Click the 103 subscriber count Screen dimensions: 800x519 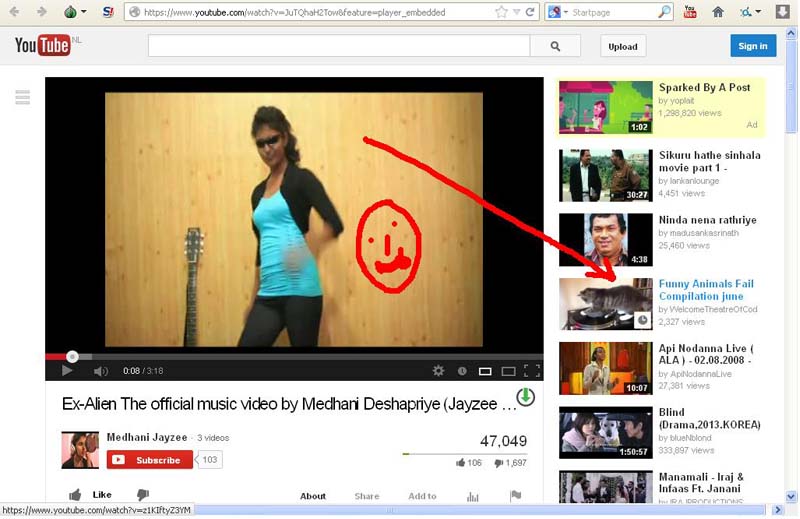(209, 460)
